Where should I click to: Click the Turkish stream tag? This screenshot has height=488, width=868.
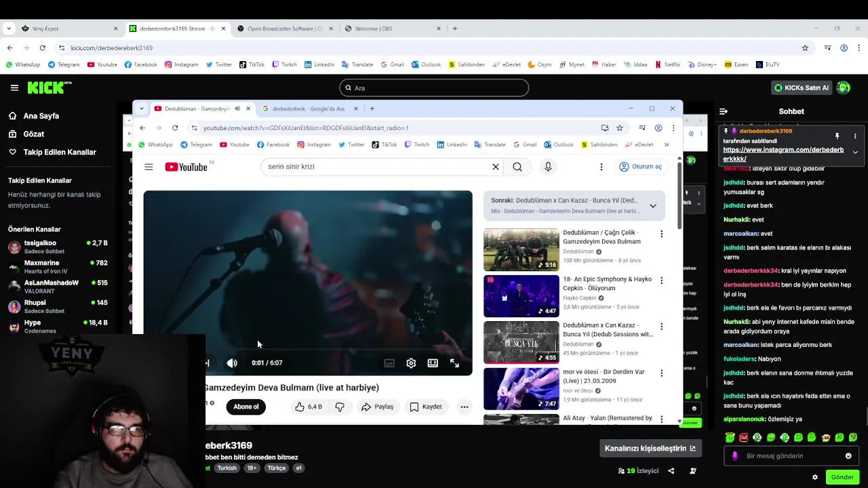pyautogui.click(x=227, y=468)
